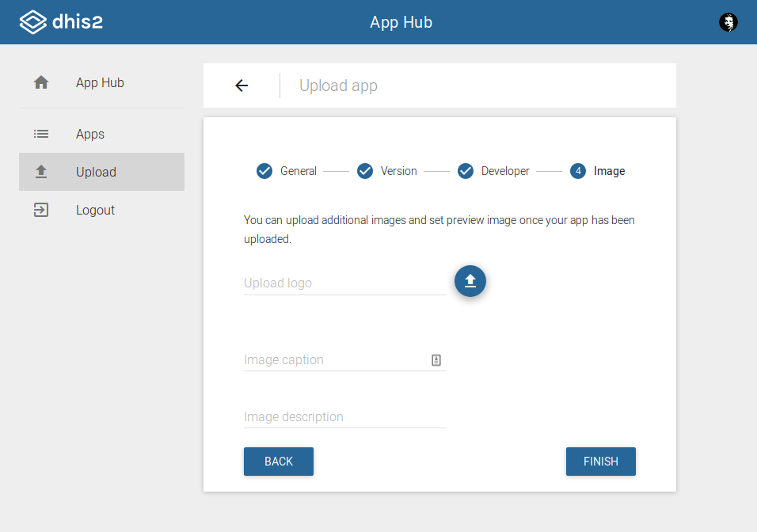This screenshot has height=532, width=757.
Task: Click the FINISH button
Action: click(600, 462)
